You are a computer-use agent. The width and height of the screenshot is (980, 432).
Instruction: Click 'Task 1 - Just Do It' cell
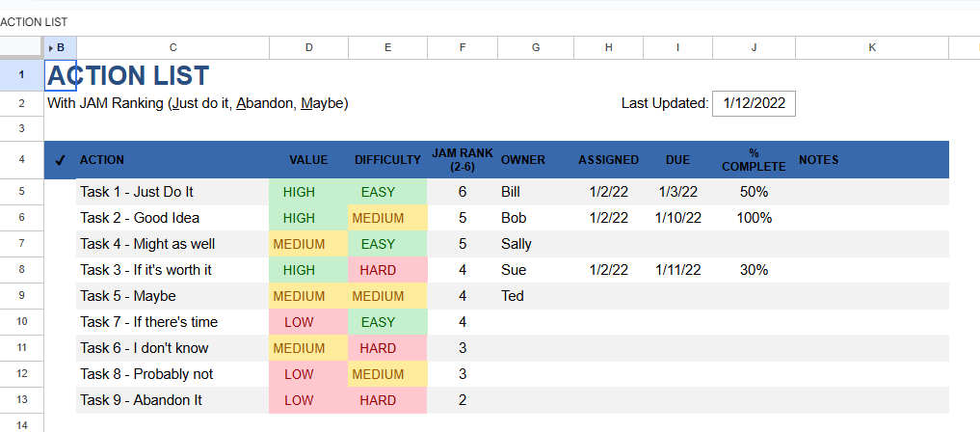(x=173, y=192)
